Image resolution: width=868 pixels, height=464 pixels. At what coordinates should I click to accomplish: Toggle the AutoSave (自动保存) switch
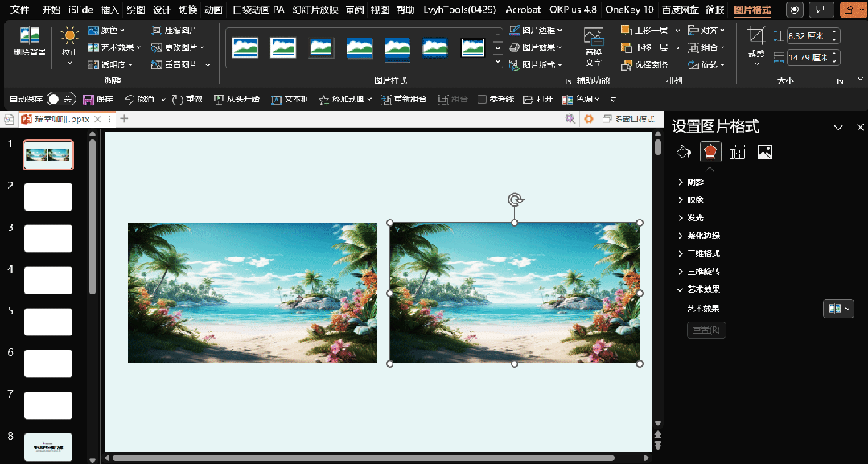pos(61,99)
